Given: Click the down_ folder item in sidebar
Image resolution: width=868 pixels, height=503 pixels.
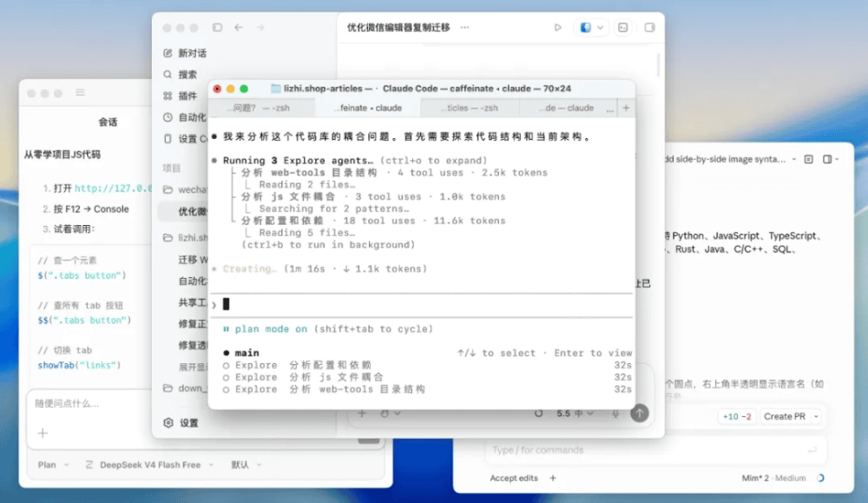Looking at the screenshot, I should [186, 388].
